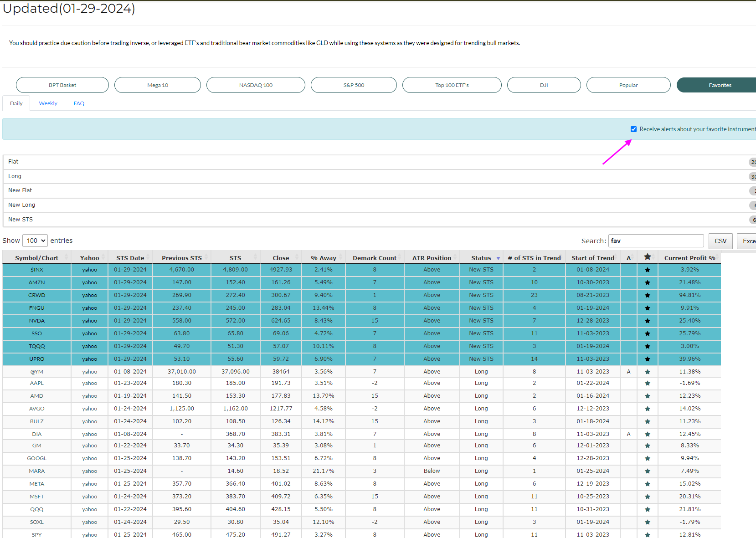
Task: Click the favorite star in the NVDA row
Action: (647, 321)
